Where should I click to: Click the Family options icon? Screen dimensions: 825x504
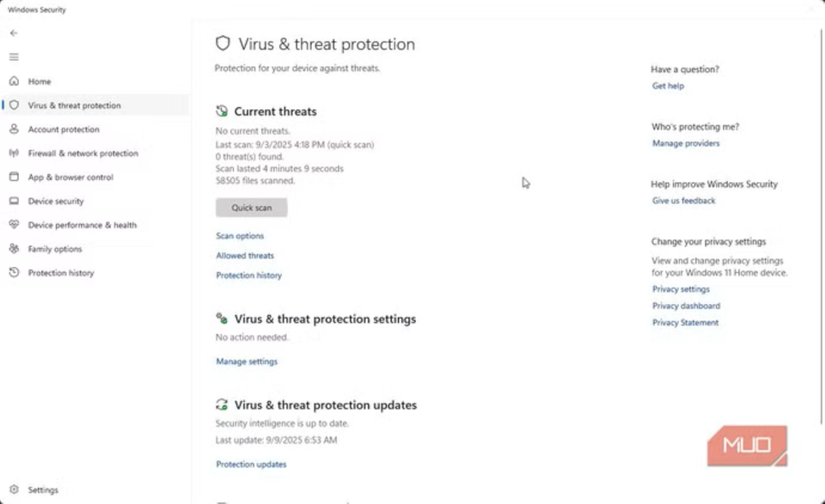pyautogui.click(x=14, y=249)
